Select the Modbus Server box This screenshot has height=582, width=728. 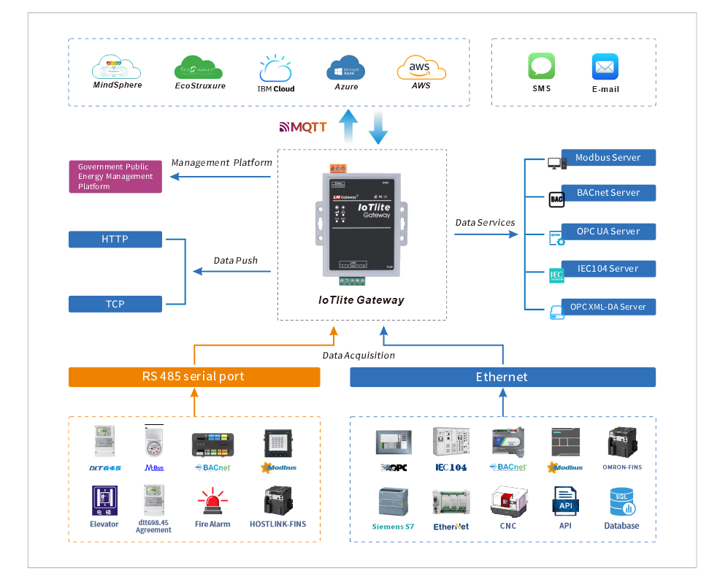tap(608, 158)
